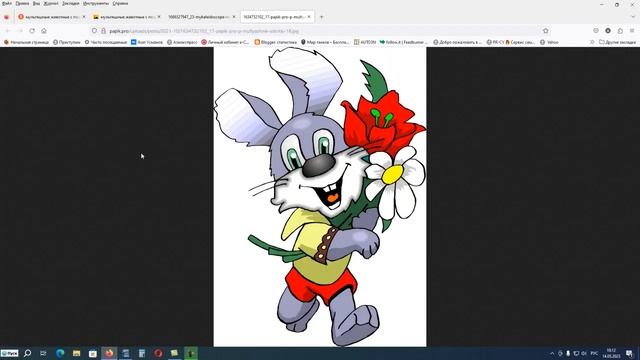Go to the Firefox home page icon
640x360 pixels.
(44, 31)
